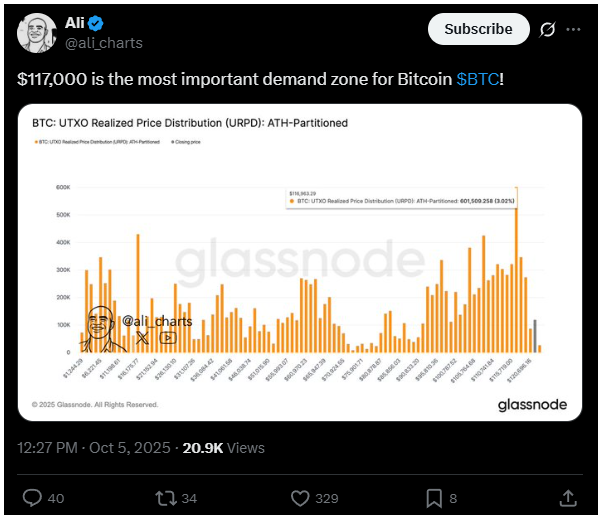Image resolution: width=602 pixels, height=519 pixels.
Task: Click the share arrow icon
Action: coord(567,497)
